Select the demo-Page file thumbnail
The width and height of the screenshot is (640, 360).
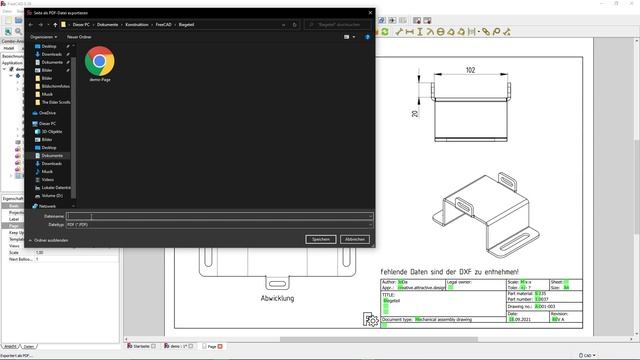(x=100, y=64)
